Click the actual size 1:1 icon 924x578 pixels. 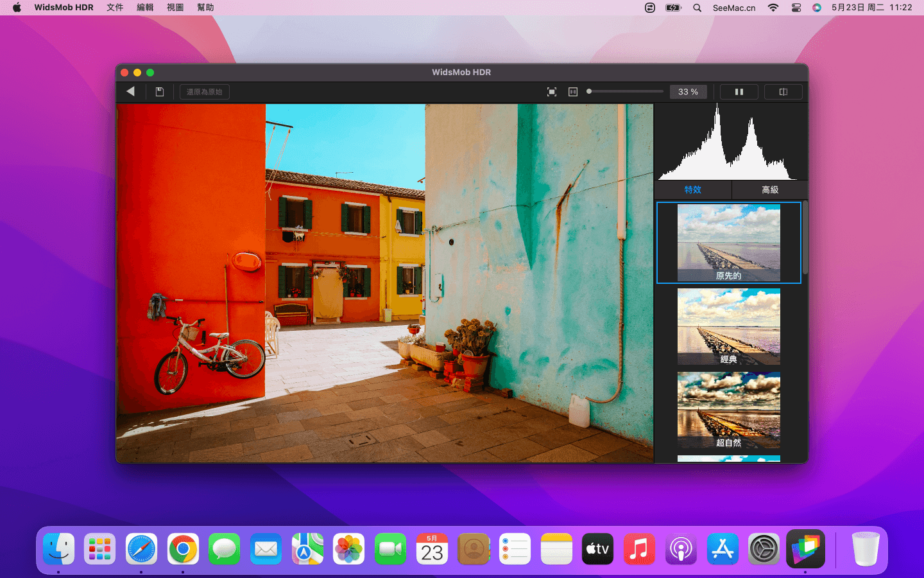pyautogui.click(x=573, y=92)
